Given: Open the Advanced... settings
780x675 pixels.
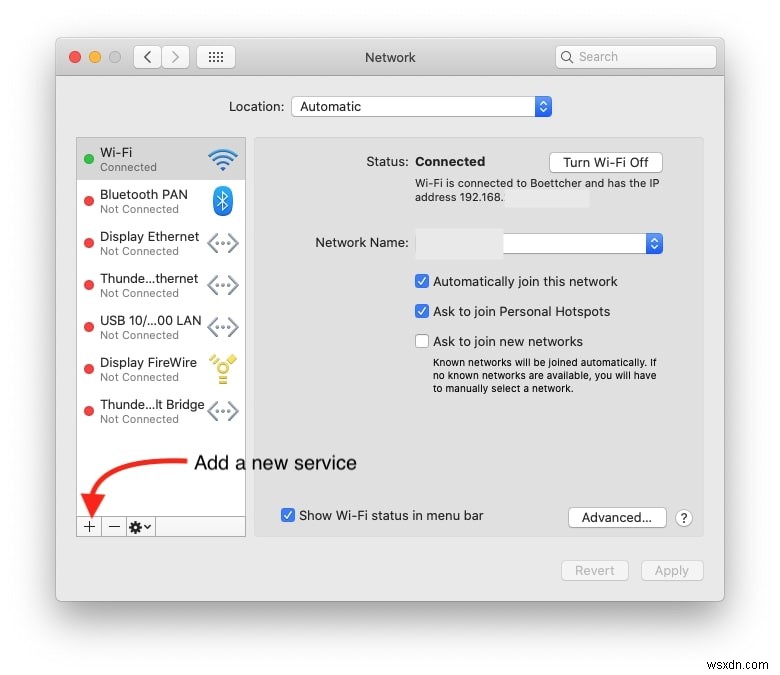Looking at the screenshot, I should pos(617,517).
